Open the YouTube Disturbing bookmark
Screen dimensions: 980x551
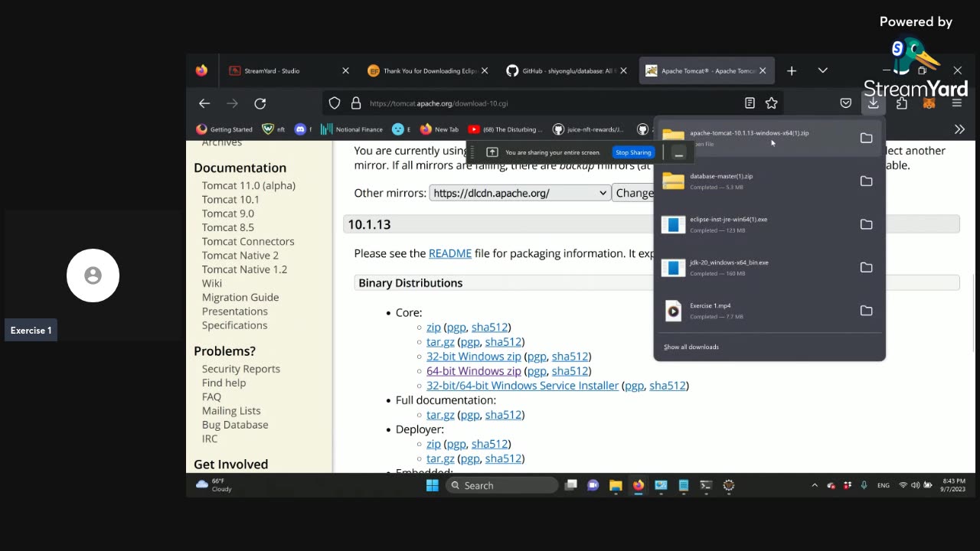(x=505, y=129)
